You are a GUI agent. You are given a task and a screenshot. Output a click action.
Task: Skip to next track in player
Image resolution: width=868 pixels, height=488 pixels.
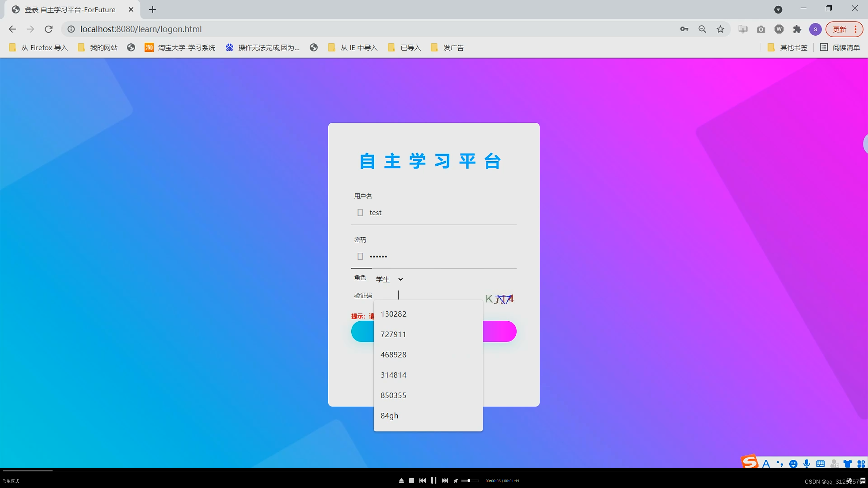445,481
